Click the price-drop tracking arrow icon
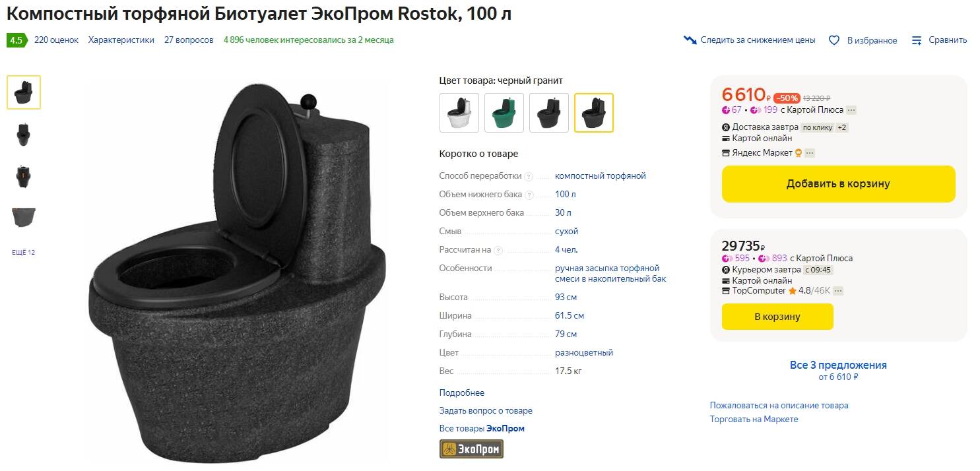This screenshot has height=471, width=980. (690, 40)
